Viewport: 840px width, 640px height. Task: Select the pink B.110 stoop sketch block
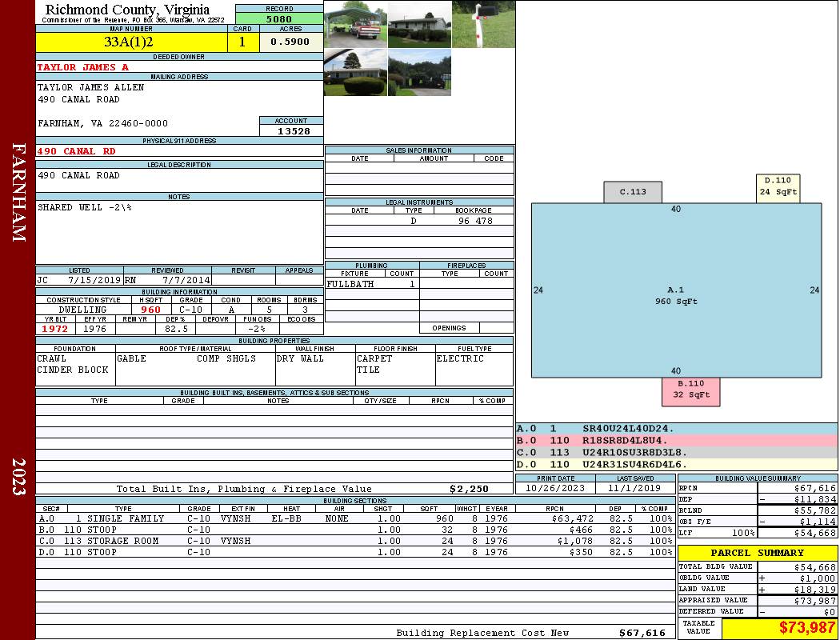point(690,390)
